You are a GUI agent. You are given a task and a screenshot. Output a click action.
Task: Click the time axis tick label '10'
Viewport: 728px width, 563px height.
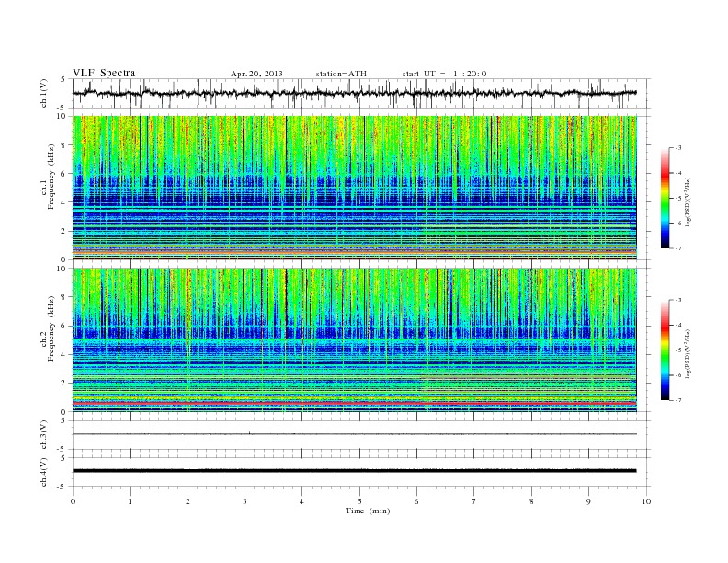coord(646,501)
